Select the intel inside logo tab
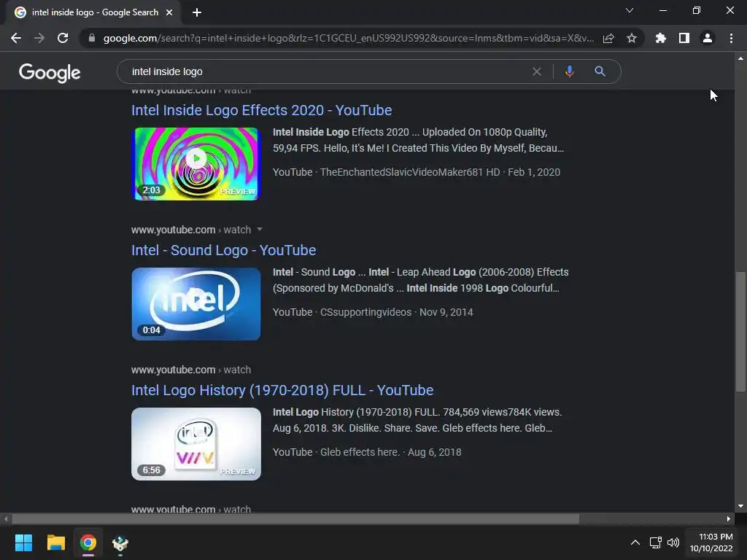This screenshot has width=747, height=560. tap(94, 12)
